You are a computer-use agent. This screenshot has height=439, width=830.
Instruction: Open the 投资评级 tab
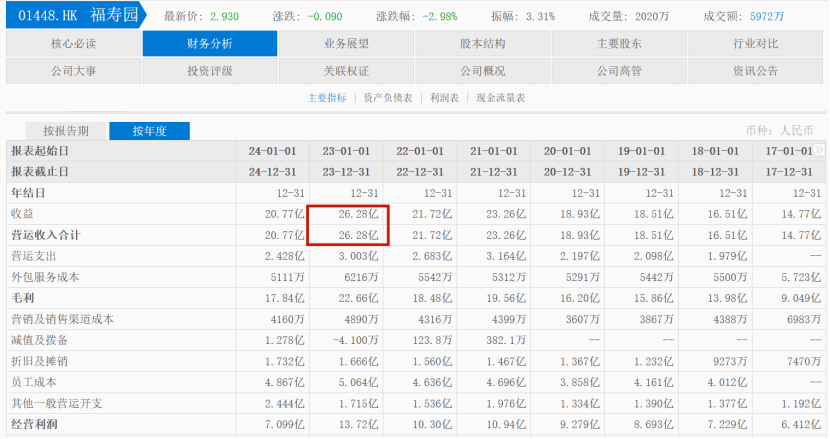(209, 71)
